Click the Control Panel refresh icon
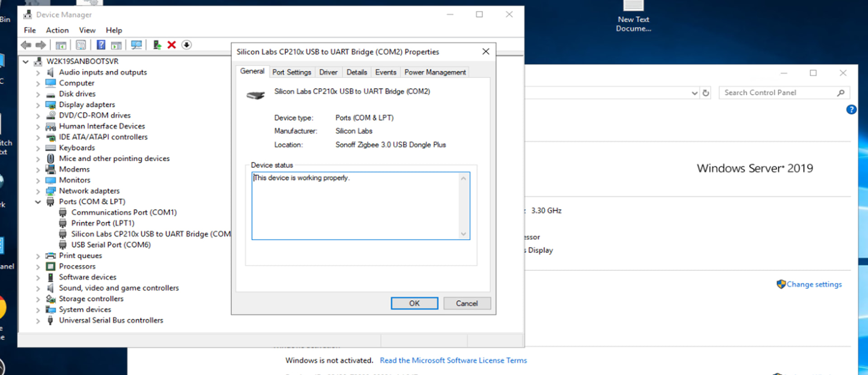868x375 pixels. click(x=706, y=93)
